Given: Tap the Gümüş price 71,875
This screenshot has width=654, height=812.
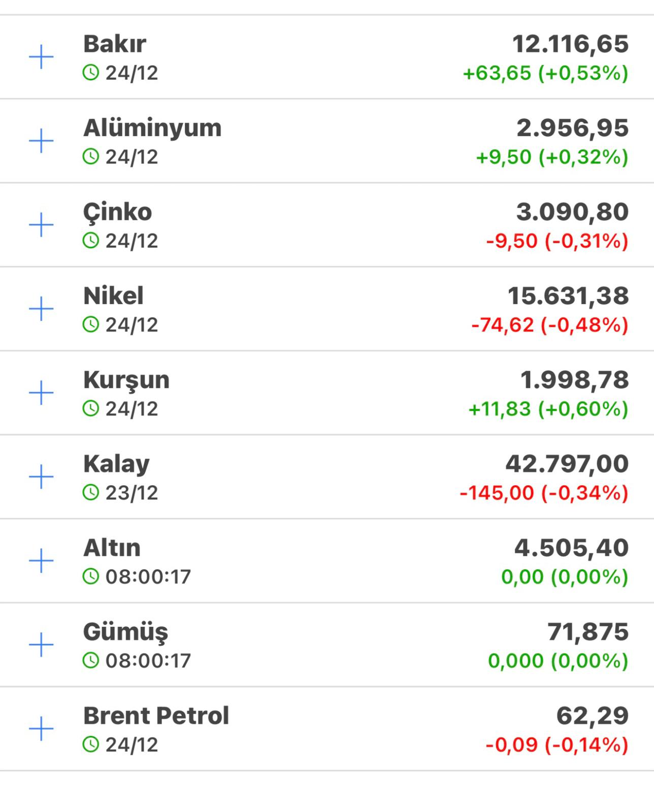Looking at the screenshot, I should click(x=587, y=632).
